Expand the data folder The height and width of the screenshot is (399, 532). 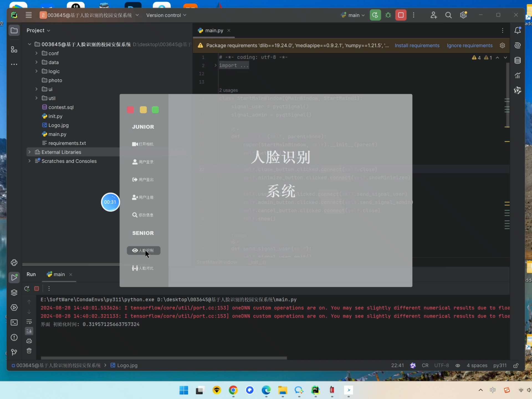[36, 62]
